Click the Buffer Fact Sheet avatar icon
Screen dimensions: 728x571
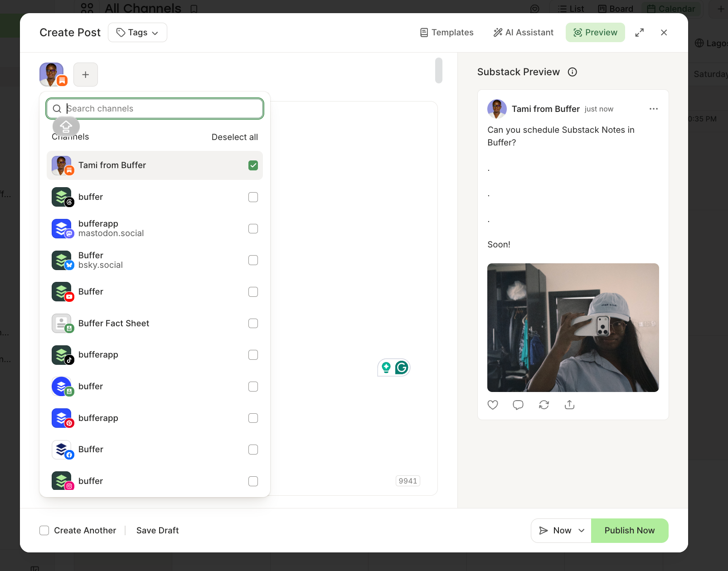point(62,324)
